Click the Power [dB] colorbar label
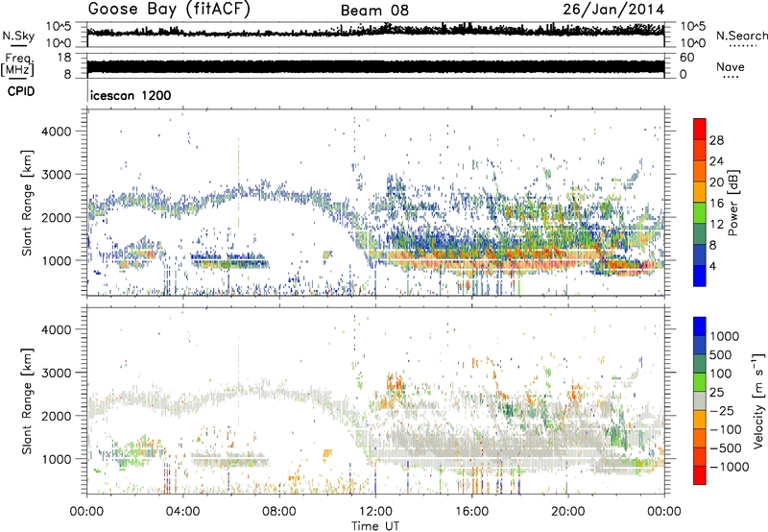Viewport: 768px width, 532px height. click(x=732, y=203)
